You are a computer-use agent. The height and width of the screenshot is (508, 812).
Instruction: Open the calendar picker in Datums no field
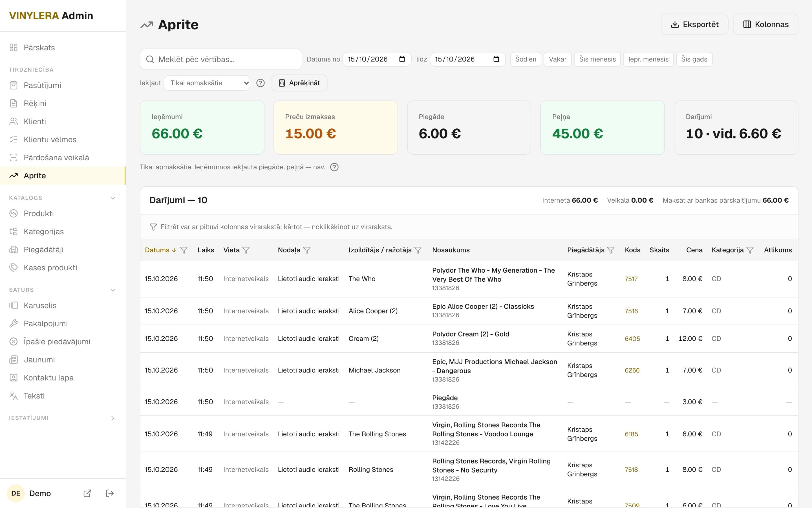pyautogui.click(x=402, y=59)
